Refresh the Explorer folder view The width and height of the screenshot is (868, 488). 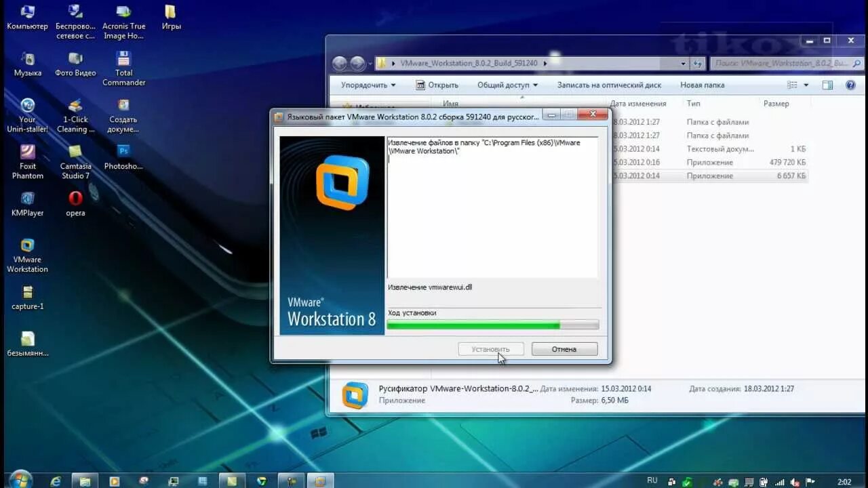[698, 63]
